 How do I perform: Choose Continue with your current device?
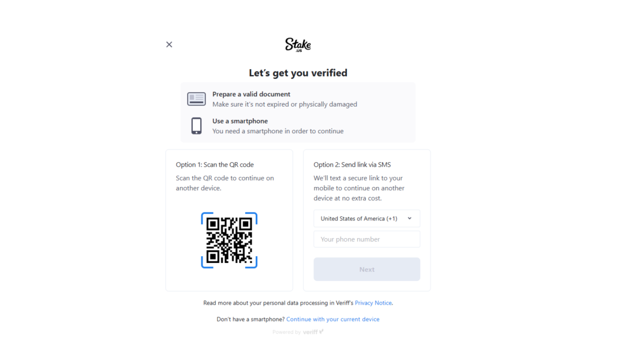tap(333, 319)
